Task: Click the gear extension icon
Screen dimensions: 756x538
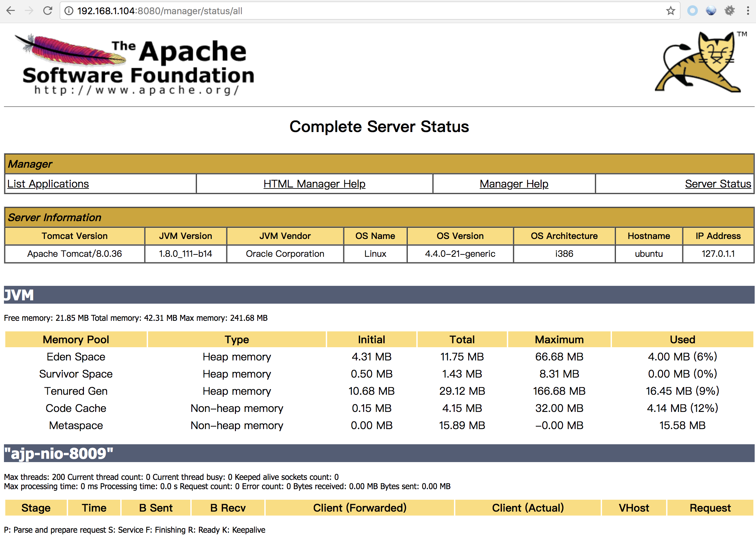Action: 730,11
